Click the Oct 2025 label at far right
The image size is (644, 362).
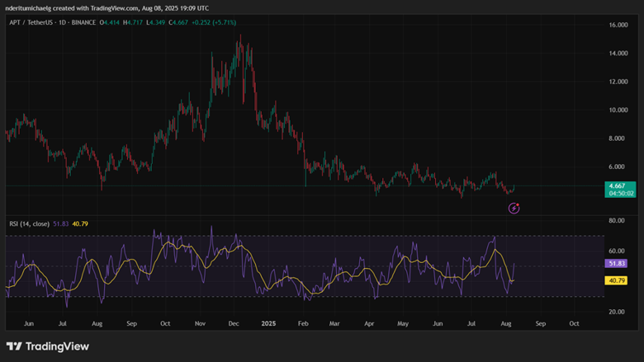coord(574,324)
